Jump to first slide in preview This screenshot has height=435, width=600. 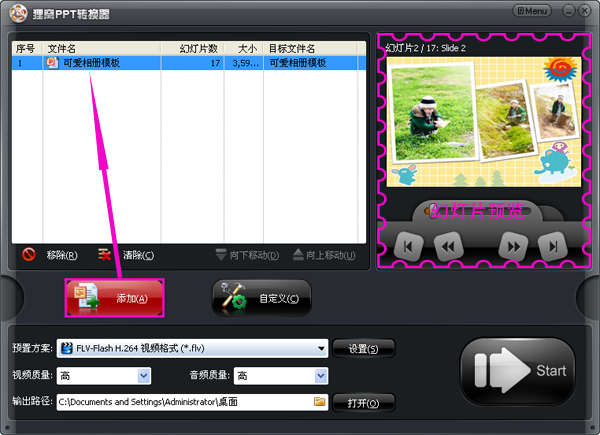408,247
